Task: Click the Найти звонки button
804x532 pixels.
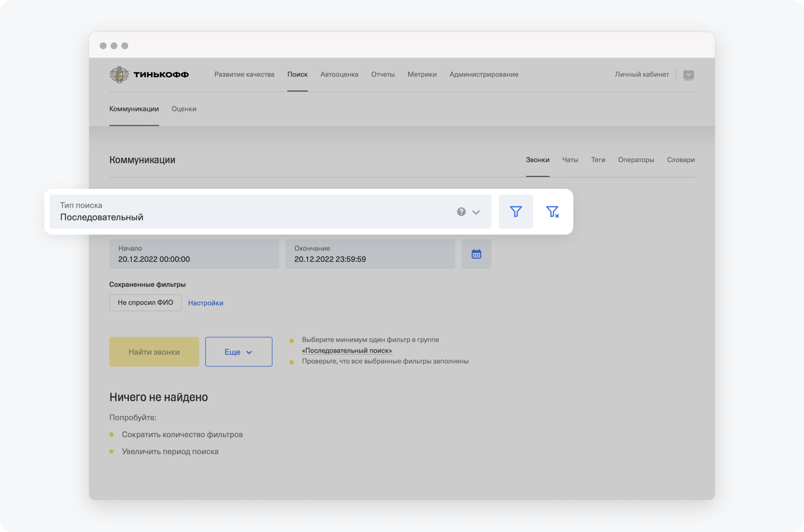Action: (154, 352)
